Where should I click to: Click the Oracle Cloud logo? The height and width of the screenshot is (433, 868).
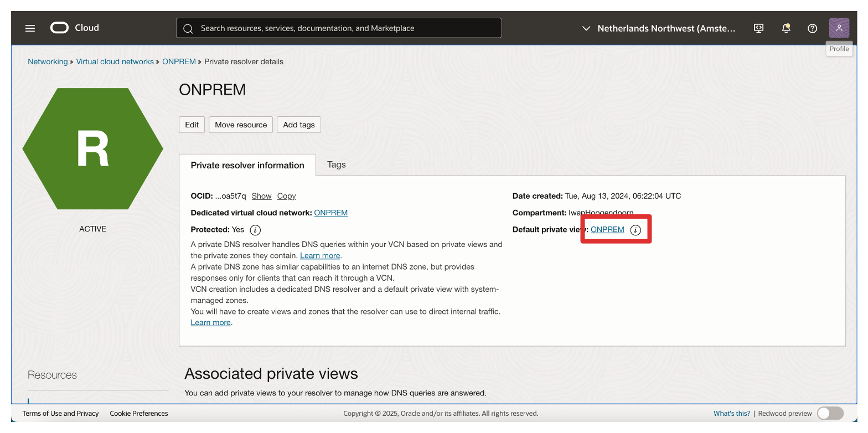pyautogui.click(x=75, y=28)
